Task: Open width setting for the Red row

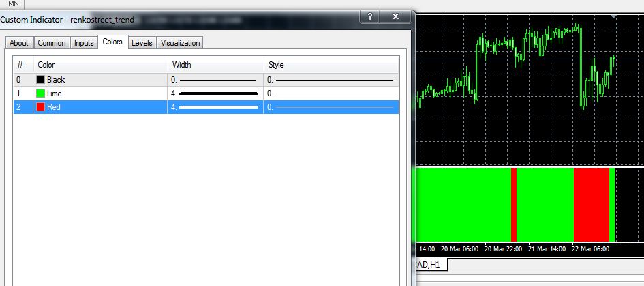Action: [x=215, y=107]
